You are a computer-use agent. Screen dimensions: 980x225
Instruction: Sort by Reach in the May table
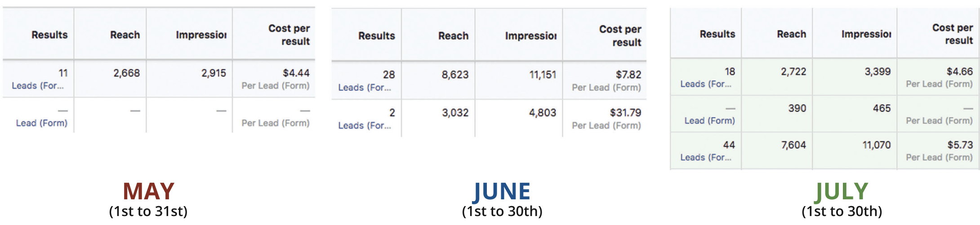click(125, 35)
